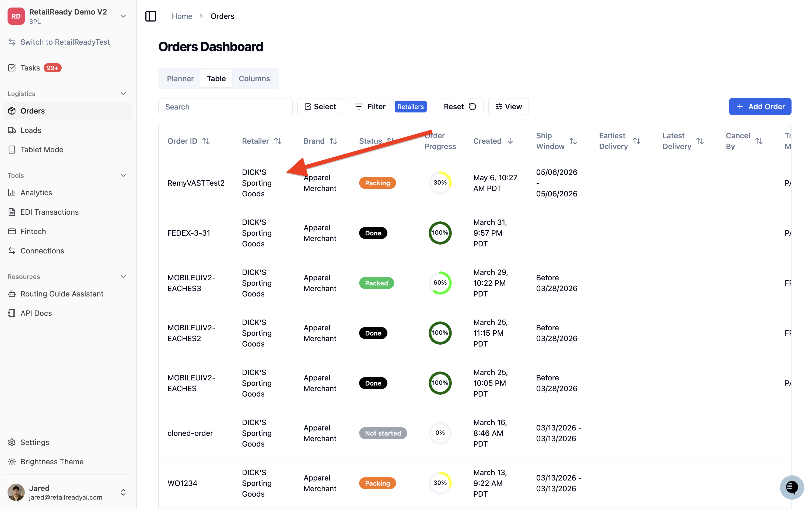The width and height of the screenshot is (812, 509).
Task: Toggle Created column sort direction
Action: tap(510, 141)
